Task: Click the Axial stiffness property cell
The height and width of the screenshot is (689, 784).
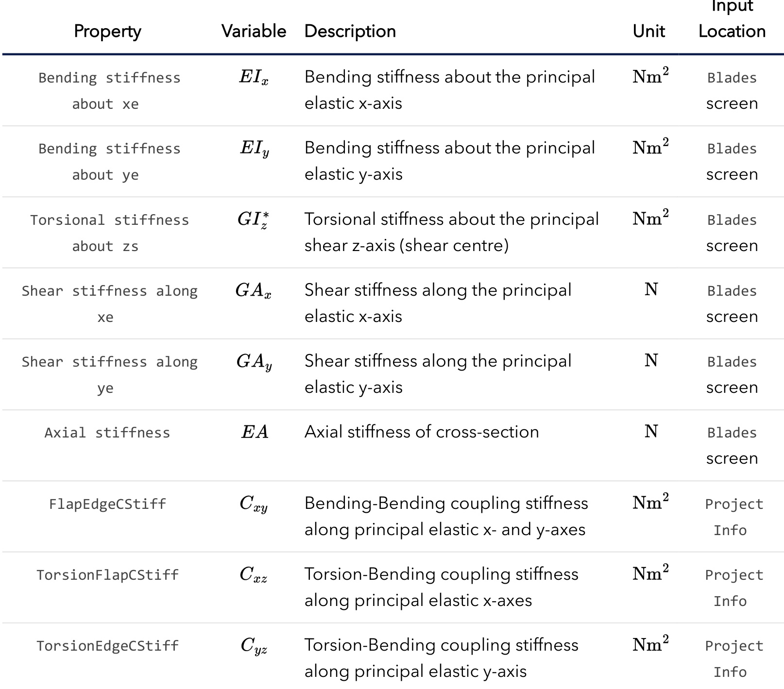Action: pyautogui.click(x=107, y=433)
